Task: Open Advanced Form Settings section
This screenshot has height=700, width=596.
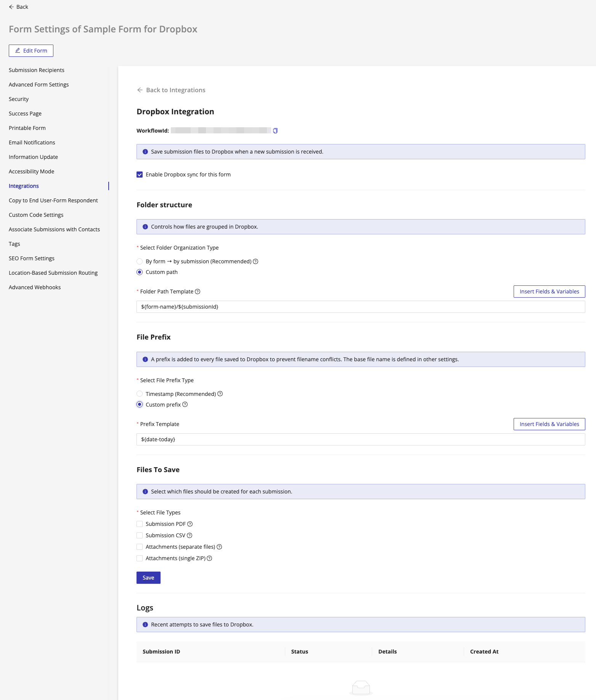Action: coord(39,85)
